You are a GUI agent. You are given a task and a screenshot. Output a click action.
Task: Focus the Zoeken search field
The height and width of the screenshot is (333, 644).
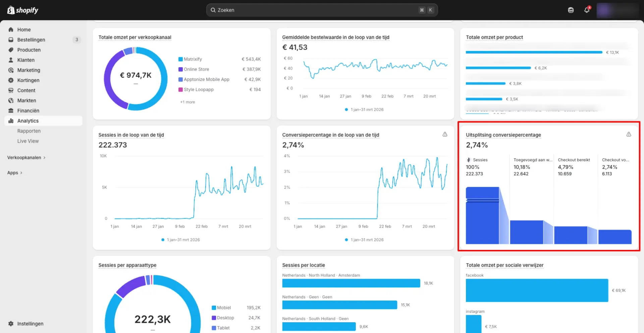[x=322, y=10]
